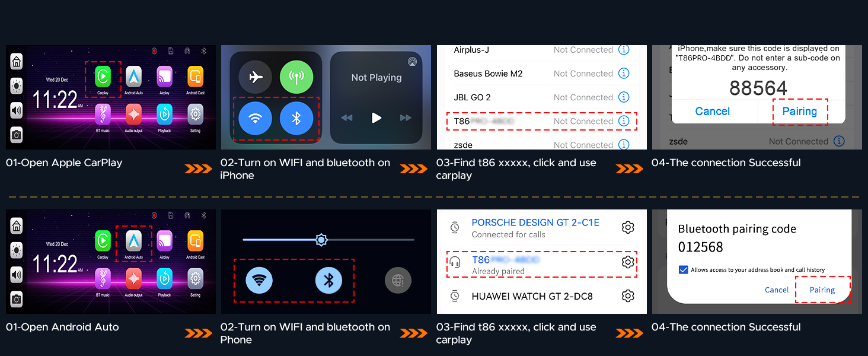Tap camera sidebar icon in the Android Auto step screen
The width and height of the screenshot is (868, 356).
tap(17, 300)
